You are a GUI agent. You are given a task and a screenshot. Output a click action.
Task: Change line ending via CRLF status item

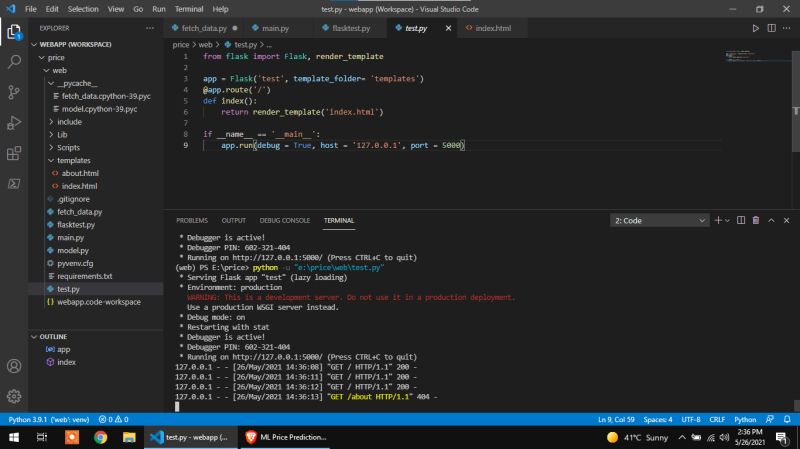point(717,419)
